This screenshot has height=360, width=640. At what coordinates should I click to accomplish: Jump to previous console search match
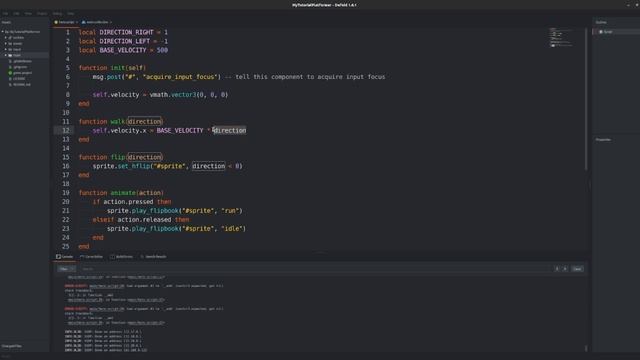pos(557,269)
